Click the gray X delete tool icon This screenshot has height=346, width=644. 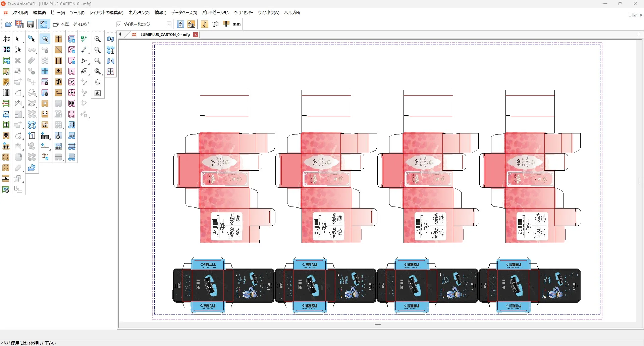point(18,61)
